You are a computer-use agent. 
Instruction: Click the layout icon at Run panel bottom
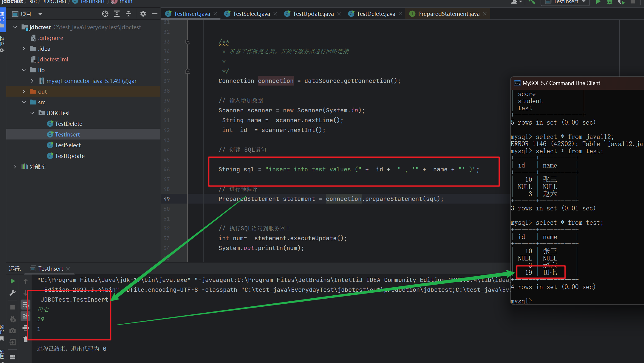point(13,357)
